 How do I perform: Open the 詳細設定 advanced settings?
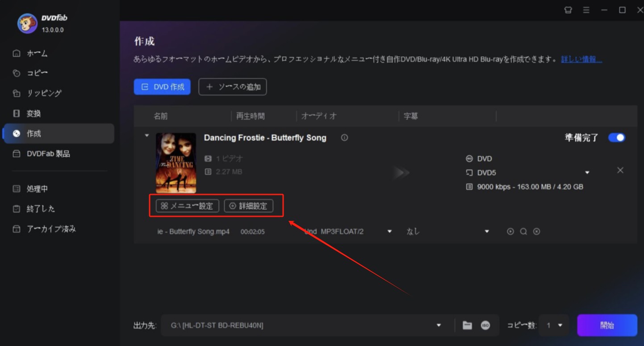coord(248,206)
